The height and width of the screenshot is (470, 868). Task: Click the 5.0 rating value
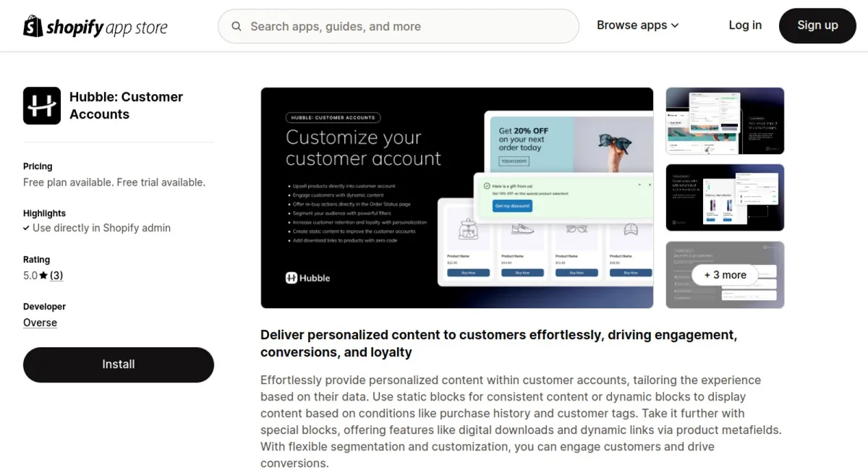point(30,275)
